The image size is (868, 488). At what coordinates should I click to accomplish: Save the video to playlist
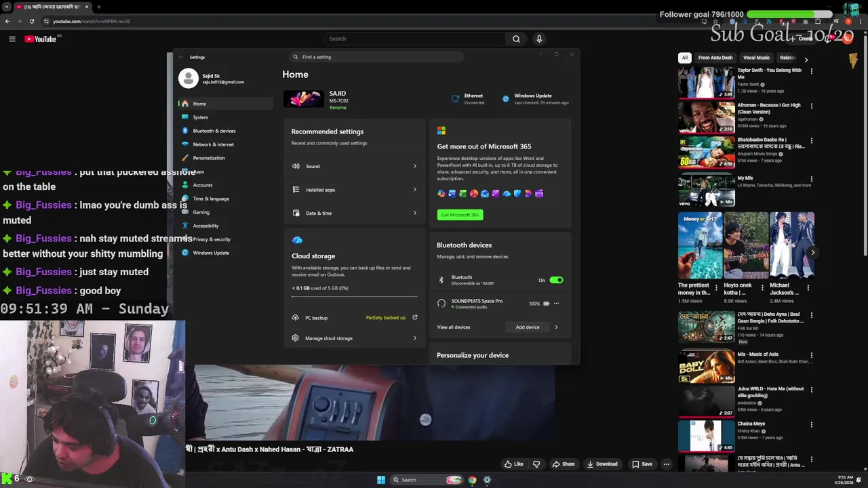click(x=642, y=464)
